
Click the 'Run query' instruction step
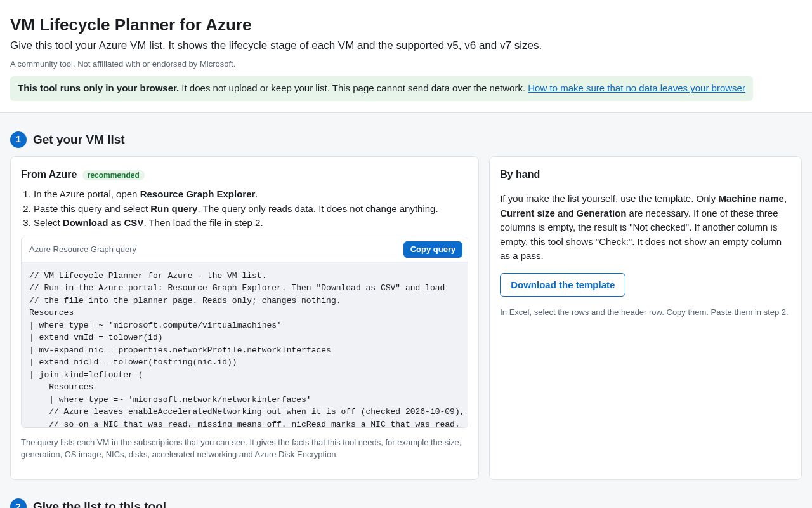pyautogui.click(x=236, y=208)
